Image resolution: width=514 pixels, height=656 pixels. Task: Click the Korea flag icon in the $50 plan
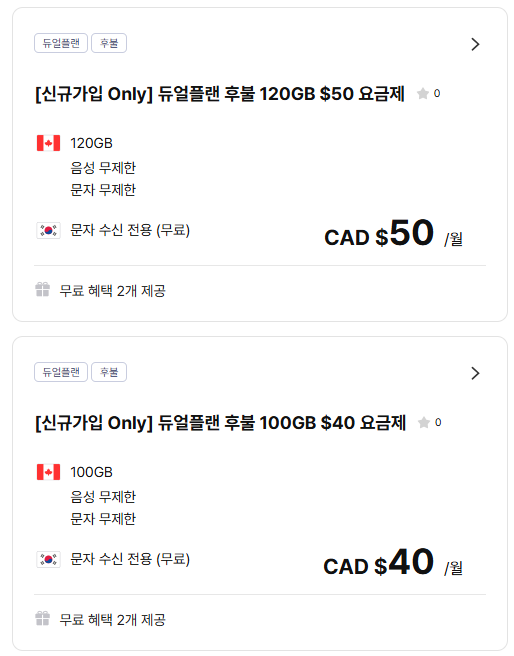coord(49,230)
